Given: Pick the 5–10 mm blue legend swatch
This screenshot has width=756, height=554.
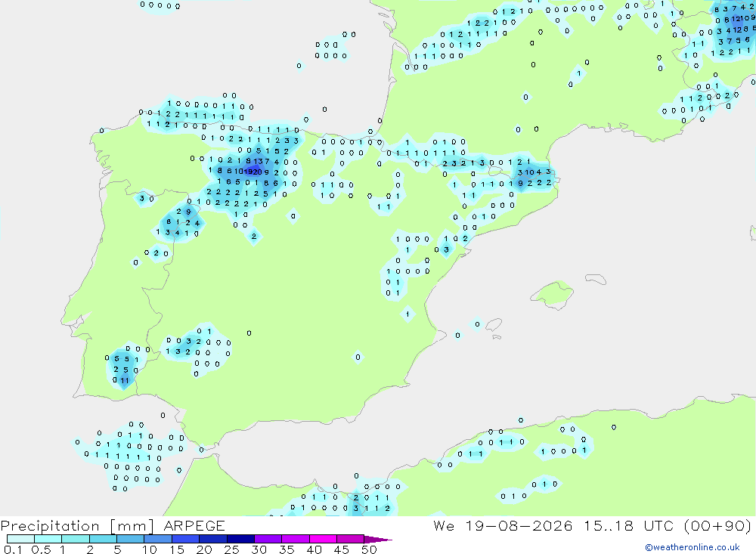Looking at the screenshot, I should pos(130,539).
